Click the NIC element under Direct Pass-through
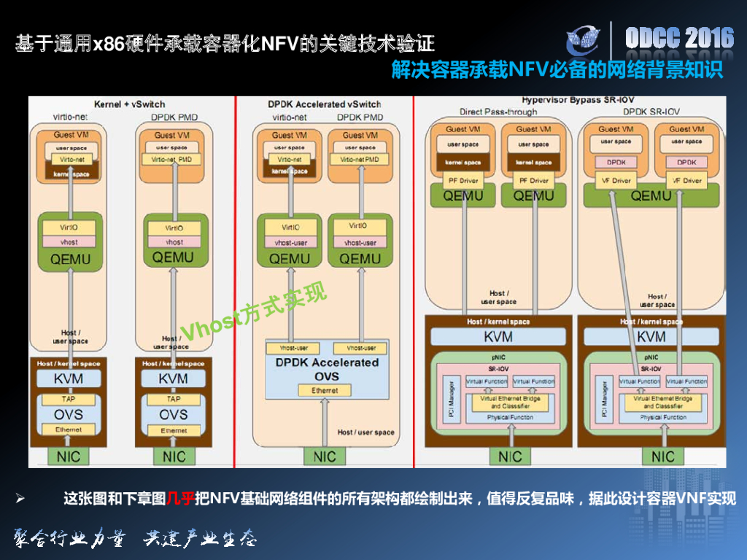This screenshot has width=747, height=560. [510, 455]
